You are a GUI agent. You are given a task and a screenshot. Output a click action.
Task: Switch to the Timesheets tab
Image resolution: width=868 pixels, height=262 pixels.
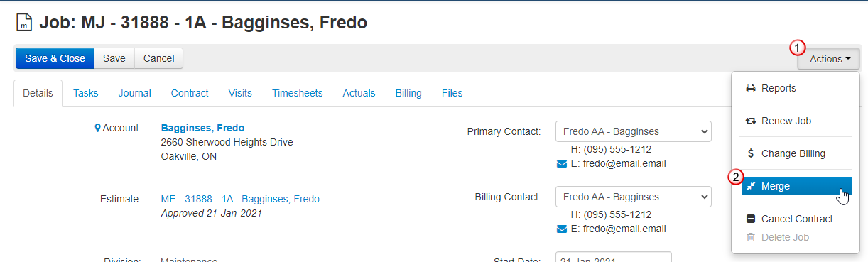coord(297,93)
